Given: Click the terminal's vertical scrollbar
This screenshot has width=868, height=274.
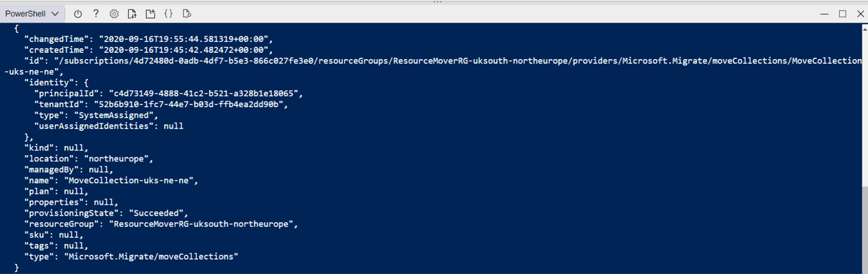Looking at the screenshot, I should (864, 148).
